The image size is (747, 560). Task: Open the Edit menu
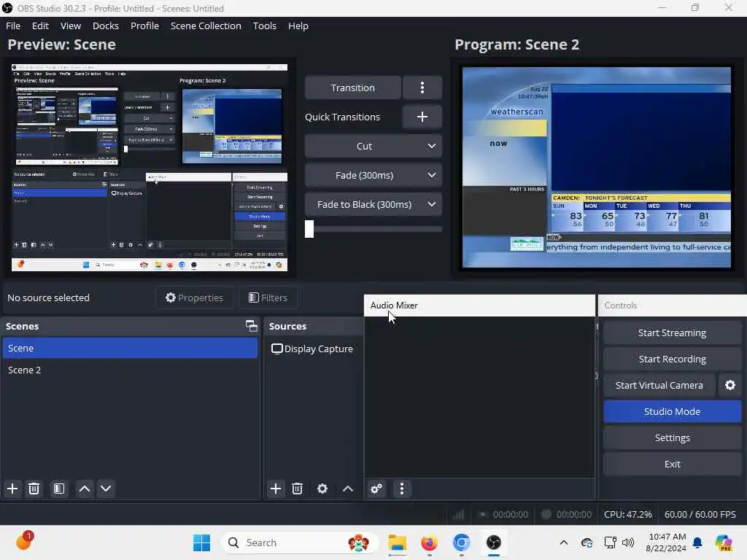[x=41, y=26]
